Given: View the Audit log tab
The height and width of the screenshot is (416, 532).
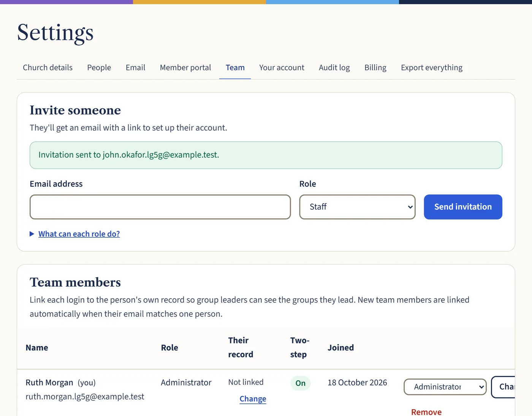Looking at the screenshot, I should (x=334, y=68).
